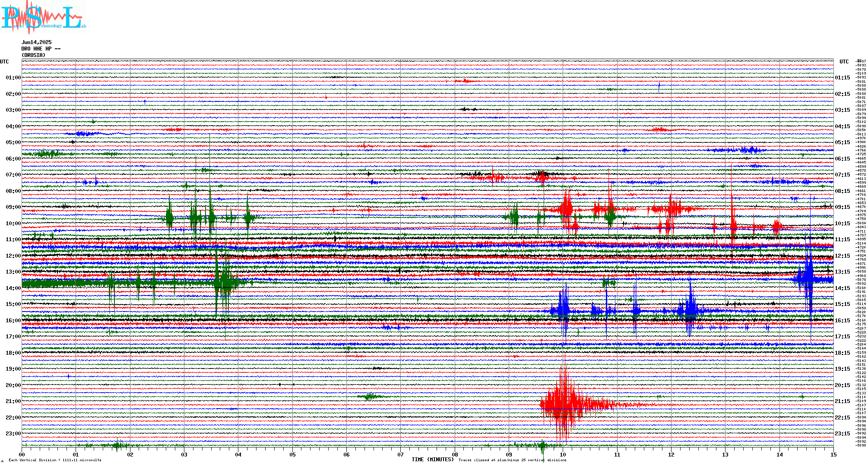Click the 01:15 time label
The image size is (868, 466).
pyautogui.click(x=843, y=78)
